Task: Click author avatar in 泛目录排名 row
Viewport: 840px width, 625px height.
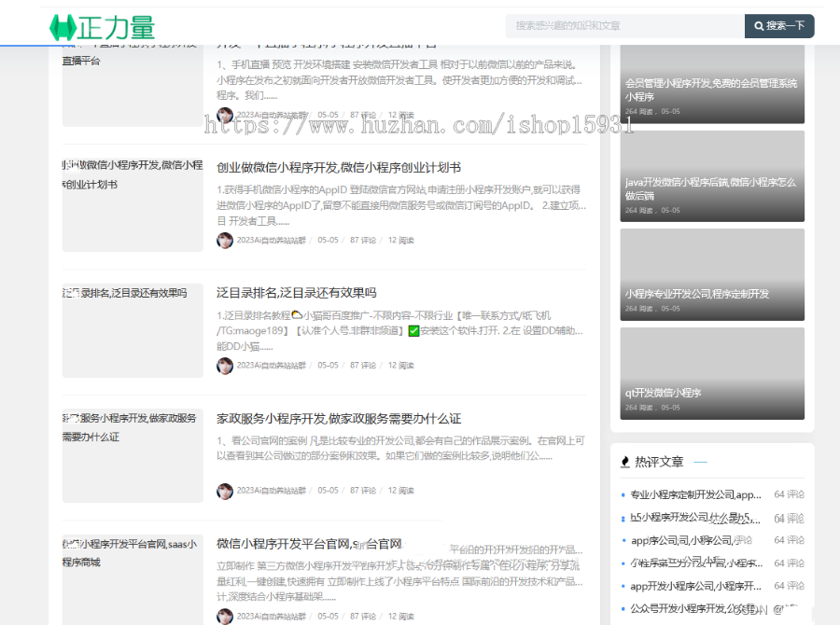Action: point(224,366)
